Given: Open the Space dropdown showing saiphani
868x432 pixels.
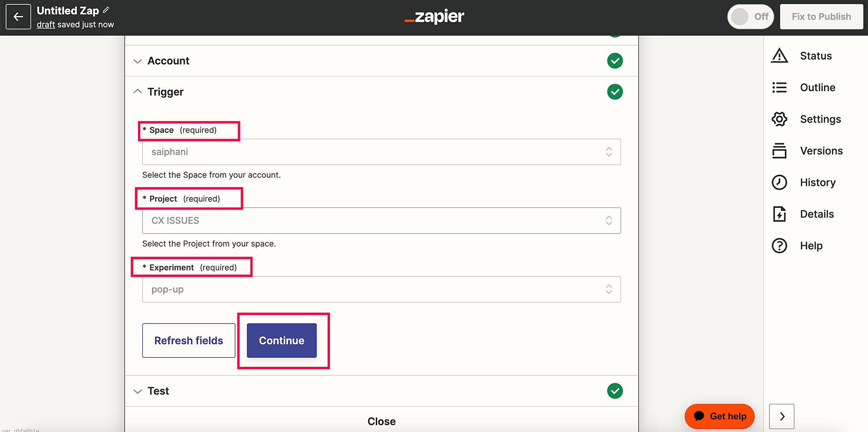Looking at the screenshot, I should click(381, 152).
